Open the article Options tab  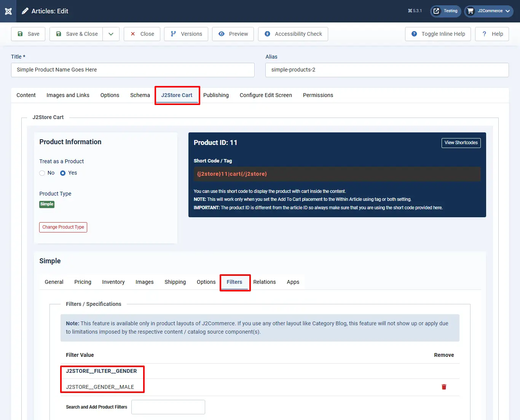(110, 95)
